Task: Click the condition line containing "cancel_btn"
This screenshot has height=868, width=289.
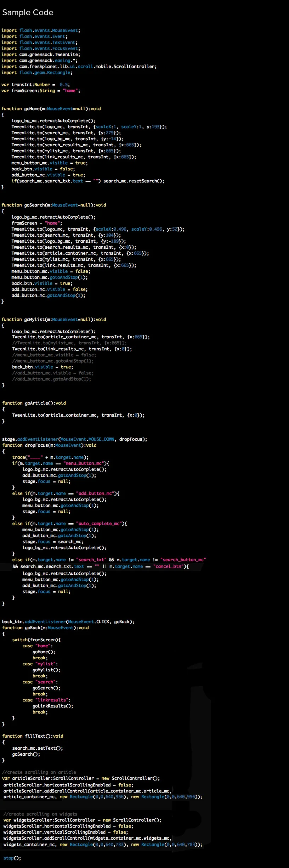Action: 101,567
